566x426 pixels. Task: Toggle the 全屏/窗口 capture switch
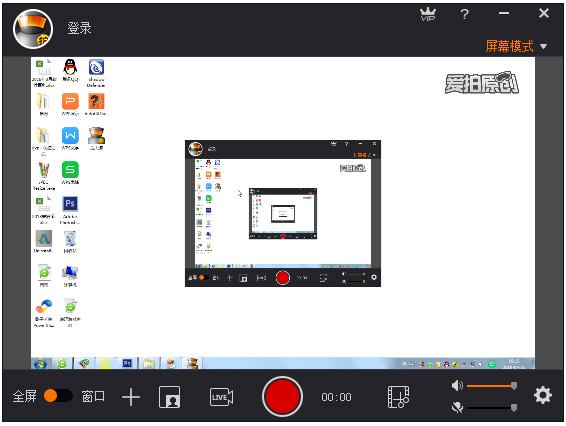[58, 396]
